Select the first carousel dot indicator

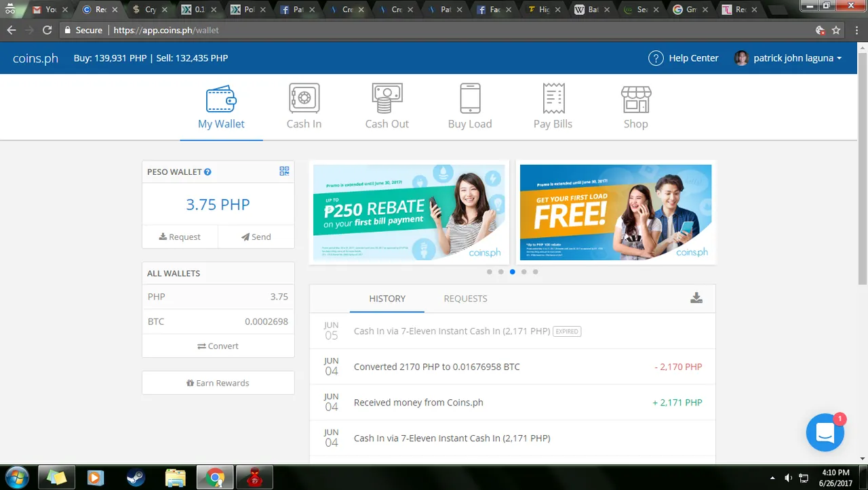point(490,272)
